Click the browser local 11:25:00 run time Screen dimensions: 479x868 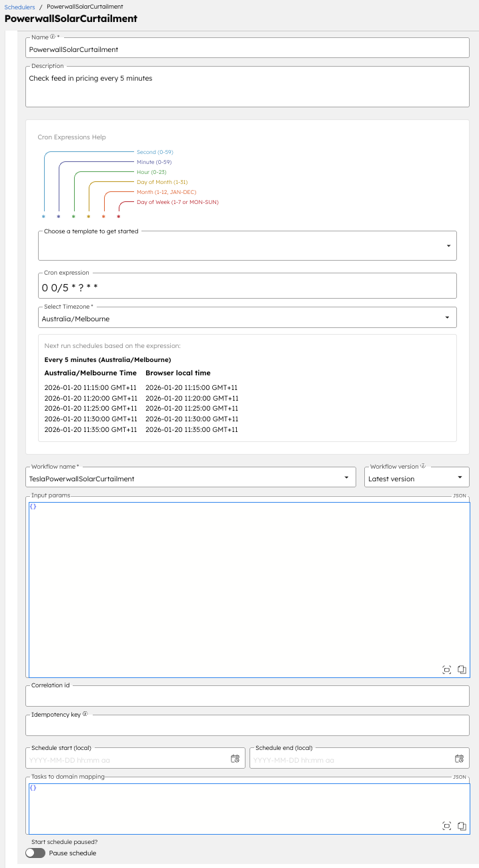point(191,409)
